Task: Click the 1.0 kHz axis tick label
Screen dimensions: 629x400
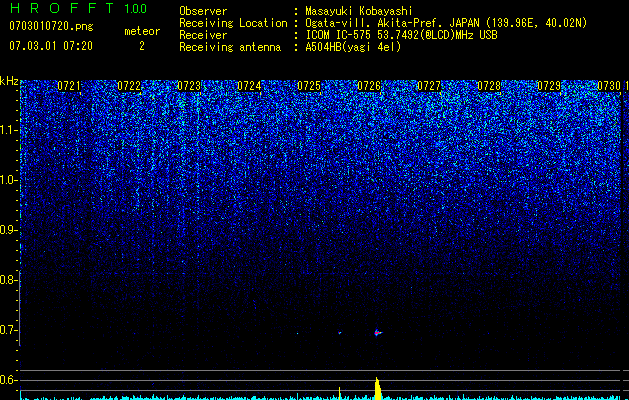Action: tap(8, 180)
